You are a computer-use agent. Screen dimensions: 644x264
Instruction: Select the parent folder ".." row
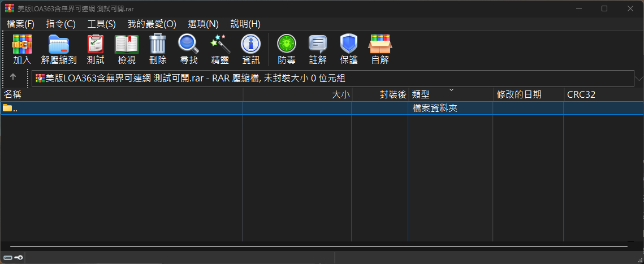click(x=322, y=108)
